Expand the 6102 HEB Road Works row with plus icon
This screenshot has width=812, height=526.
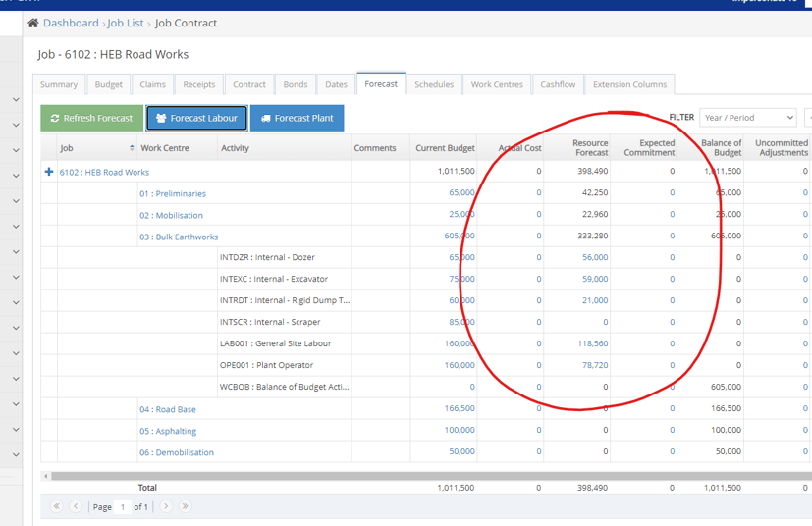pyautogui.click(x=49, y=172)
